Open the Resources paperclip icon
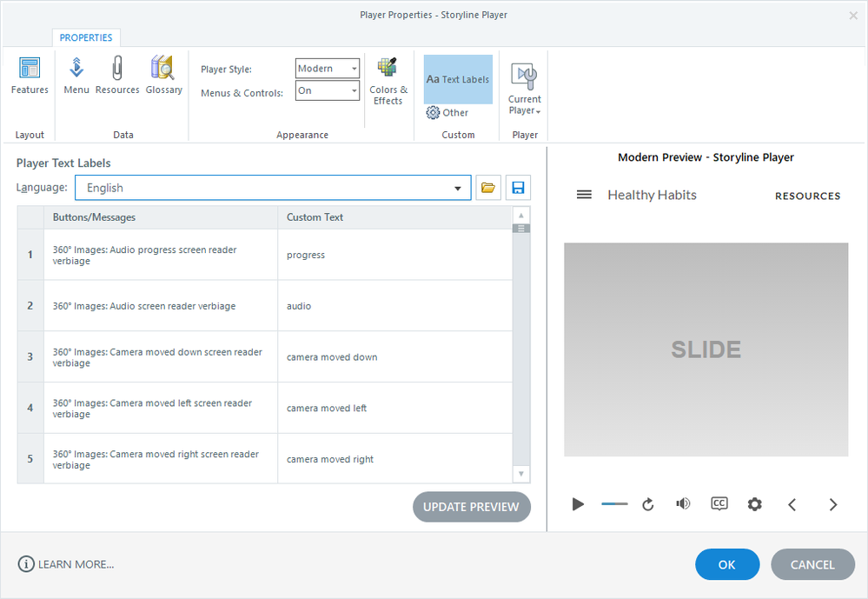 (x=117, y=76)
